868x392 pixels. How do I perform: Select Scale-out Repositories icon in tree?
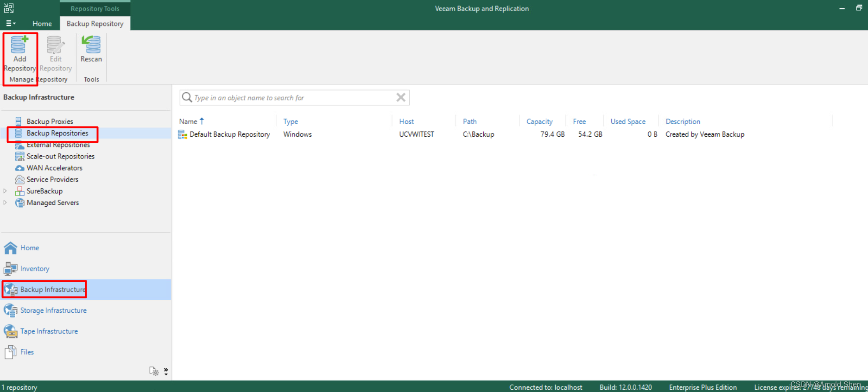click(x=19, y=156)
